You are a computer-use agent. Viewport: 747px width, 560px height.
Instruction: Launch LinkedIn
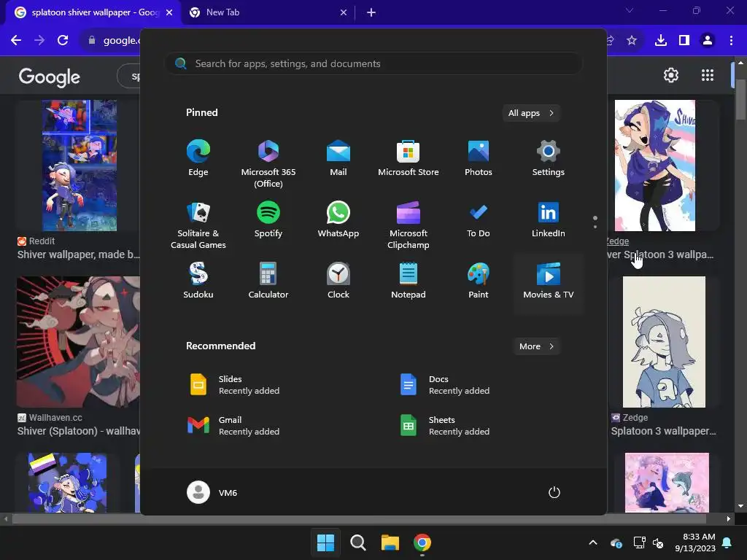[549, 220]
